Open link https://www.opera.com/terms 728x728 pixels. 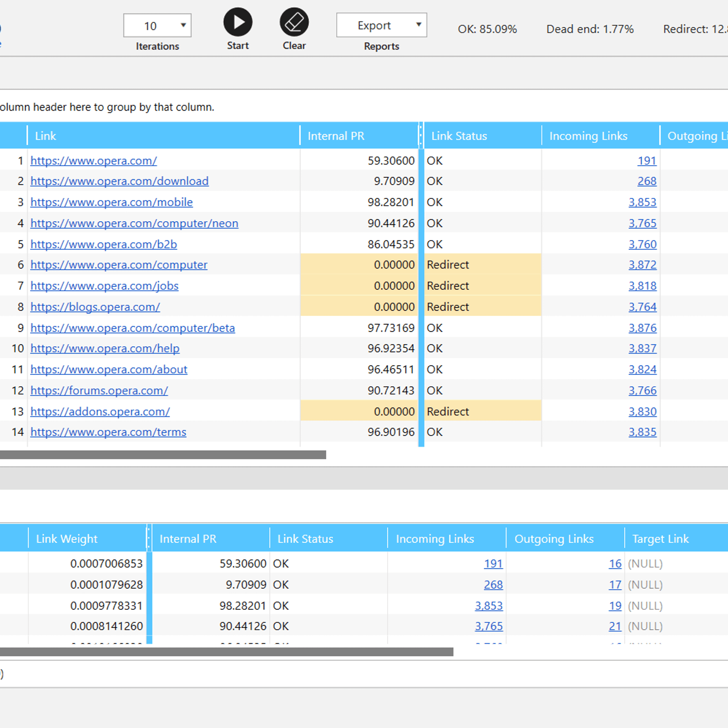click(108, 432)
